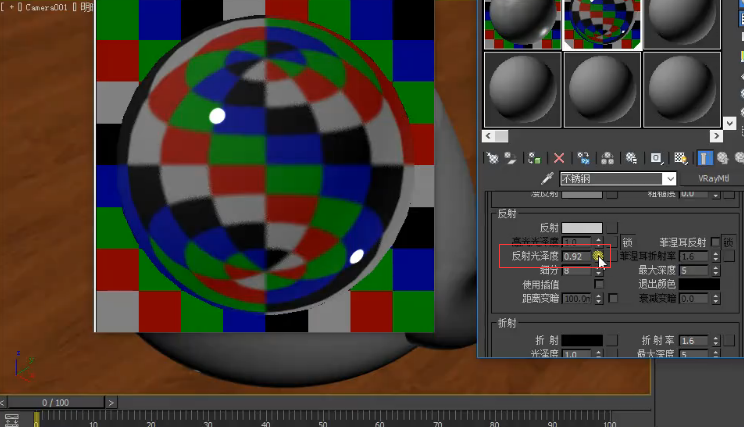Pick material with the eyedropper tool
The width and height of the screenshot is (744, 427).
click(547, 178)
